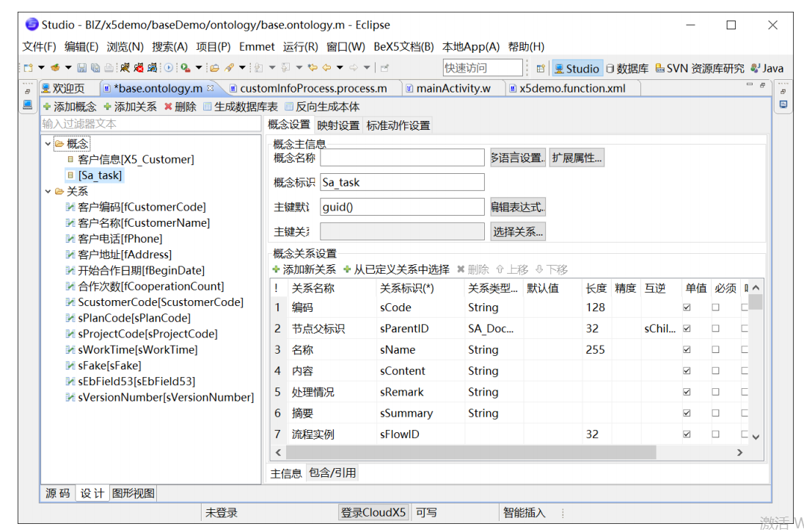
Task: Switch to the 映射设置 tab
Action: coord(338,124)
